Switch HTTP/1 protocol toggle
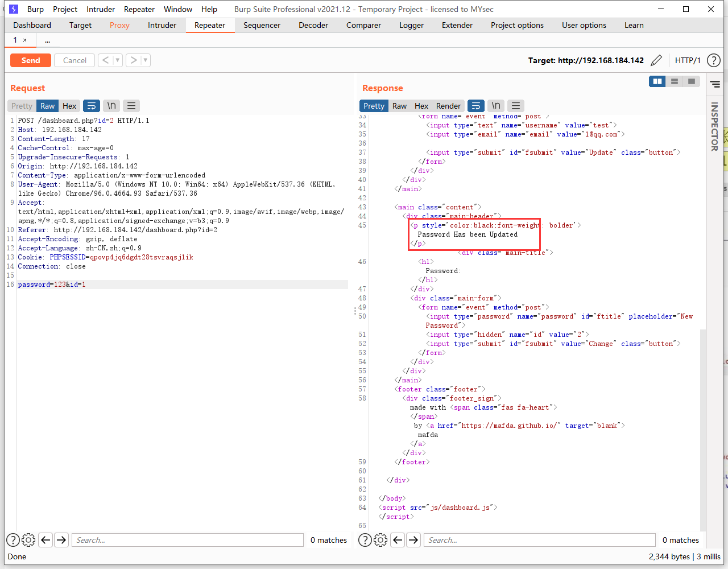Viewport: 728px width, 569px height. [x=688, y=60]
